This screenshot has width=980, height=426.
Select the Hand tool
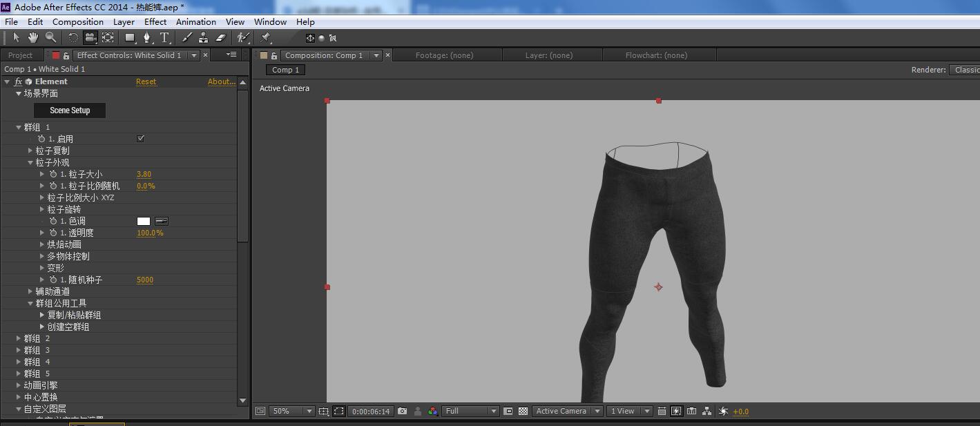pos(32,37)
